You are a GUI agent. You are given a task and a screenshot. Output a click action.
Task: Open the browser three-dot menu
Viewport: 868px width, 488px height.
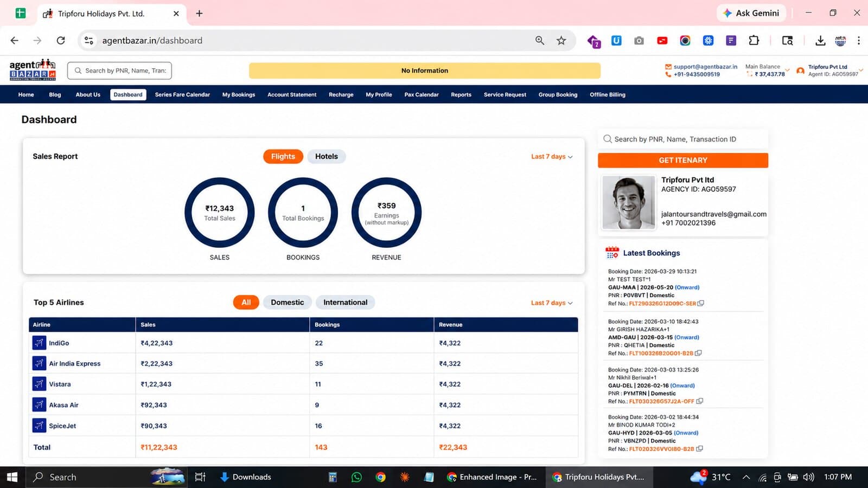[858, 41]
